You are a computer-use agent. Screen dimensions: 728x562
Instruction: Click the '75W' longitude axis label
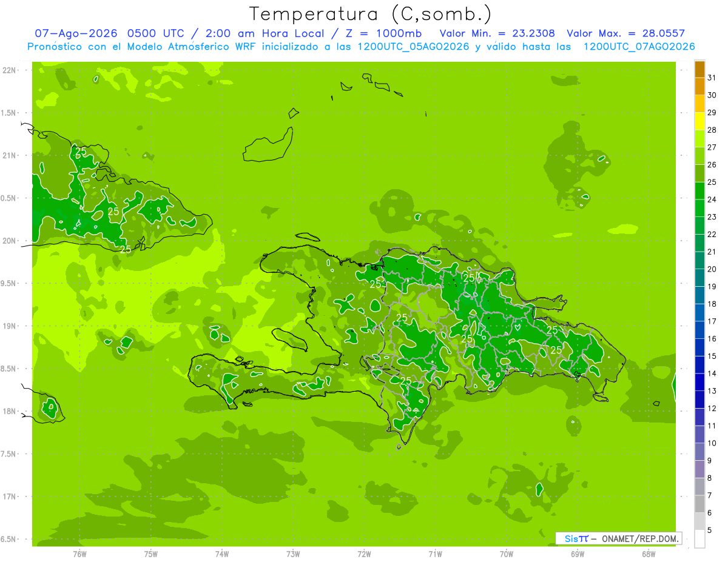(x=150, y=554)
